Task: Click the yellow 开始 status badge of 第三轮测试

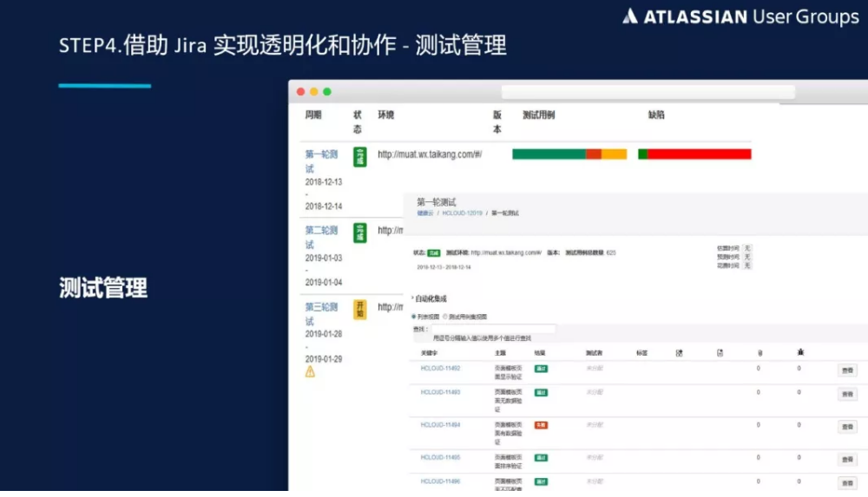Action: click(360, 310)
